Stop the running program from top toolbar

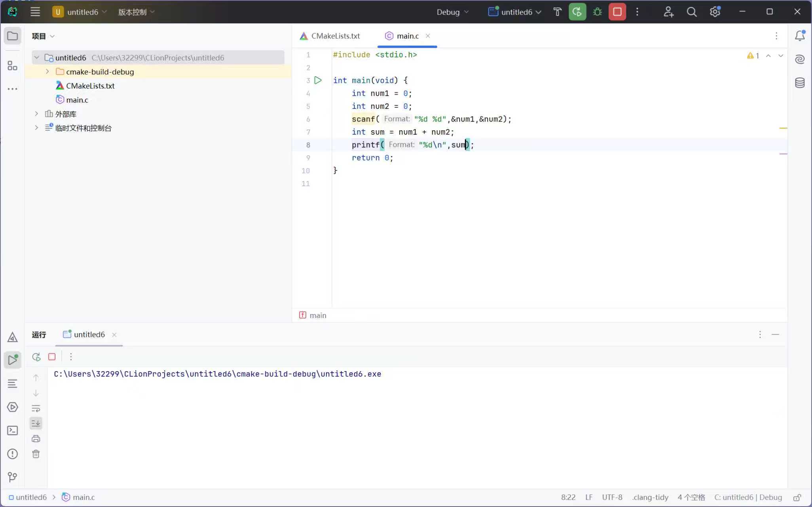tap(617, 12)
